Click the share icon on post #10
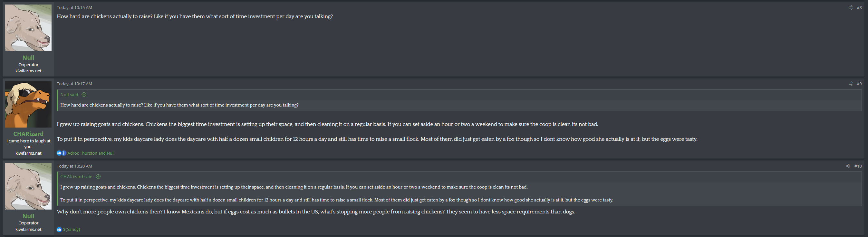 [848, 166]
